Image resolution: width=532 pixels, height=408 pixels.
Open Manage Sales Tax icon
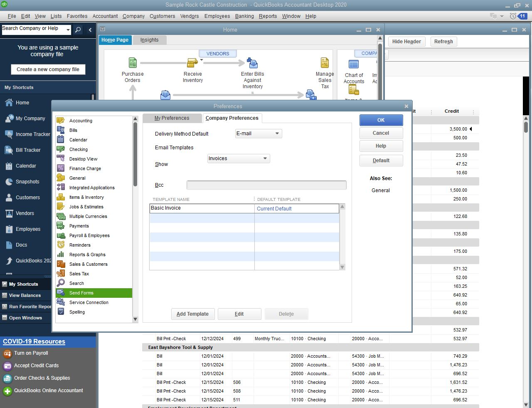[x=325, y=63]
